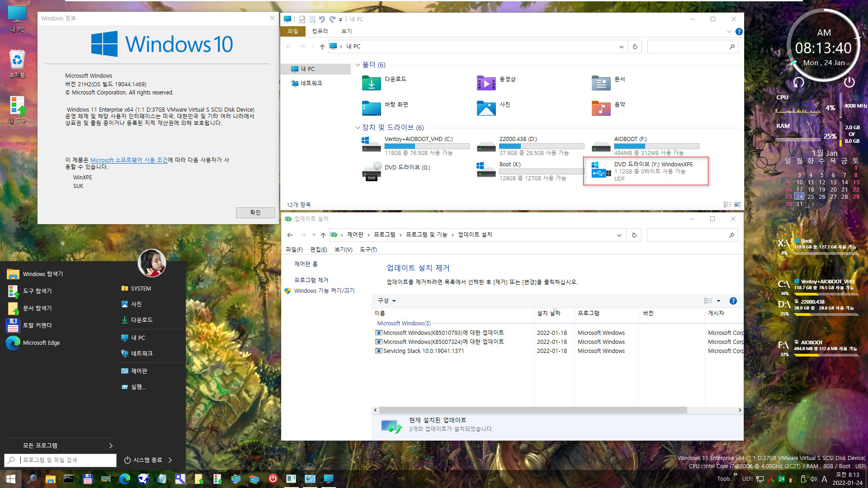868x488 pixels.
Task: Click the power icon on clock widget
Action: point(849,82)
